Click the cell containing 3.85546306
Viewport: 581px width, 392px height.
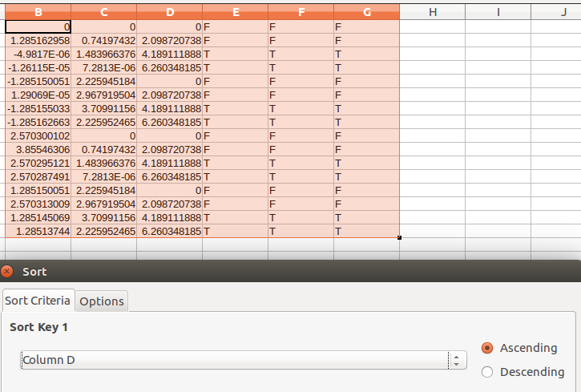pyautogui.click(x=38, y=149)
